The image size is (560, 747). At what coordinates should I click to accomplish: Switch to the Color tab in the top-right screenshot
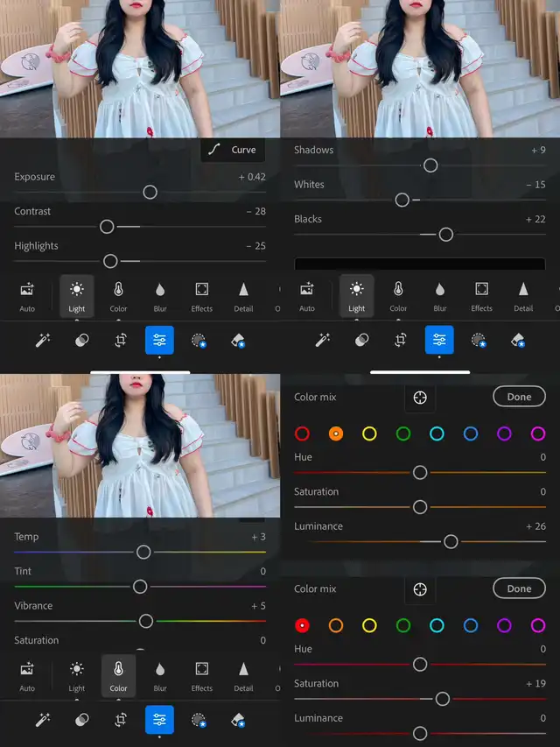(x=398, y=297)
